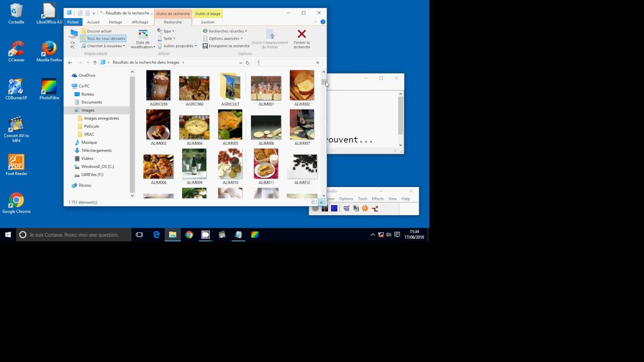The height and width of the screenshot is (362, 644).
Task: Open Documents in navigation pane
Action: click(x=92, y=102)
